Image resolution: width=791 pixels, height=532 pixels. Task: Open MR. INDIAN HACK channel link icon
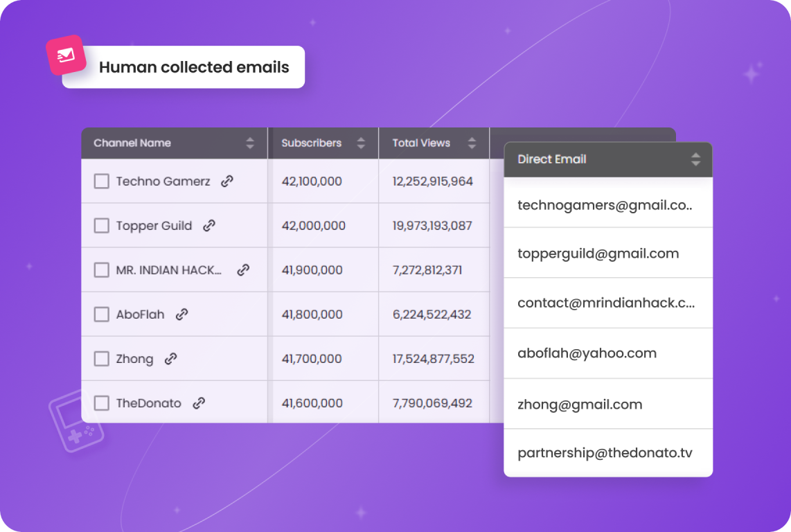[243, 270]
